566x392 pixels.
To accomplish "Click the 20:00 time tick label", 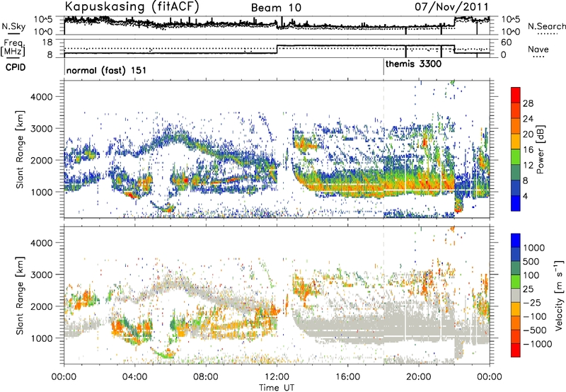I will click(x=418, y=377).
